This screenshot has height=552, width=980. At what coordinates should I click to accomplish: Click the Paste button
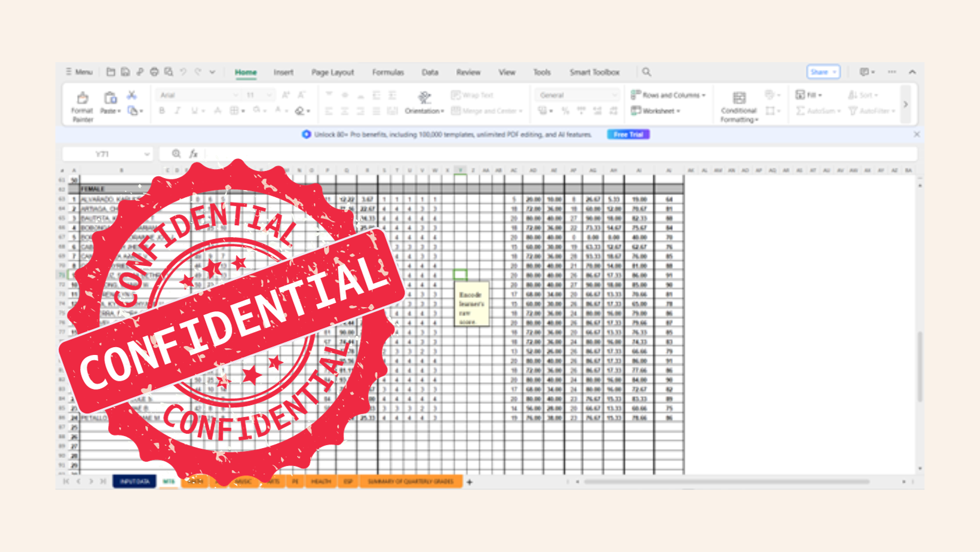pos(110,102)
